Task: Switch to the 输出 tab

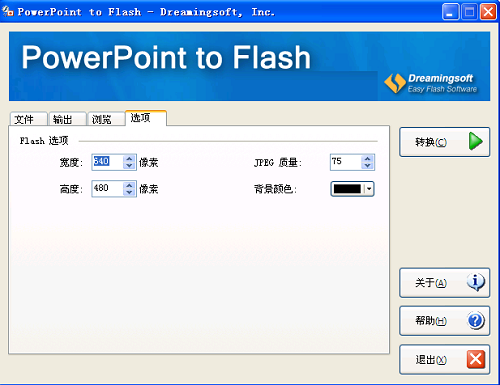Action: click(67, 119)
